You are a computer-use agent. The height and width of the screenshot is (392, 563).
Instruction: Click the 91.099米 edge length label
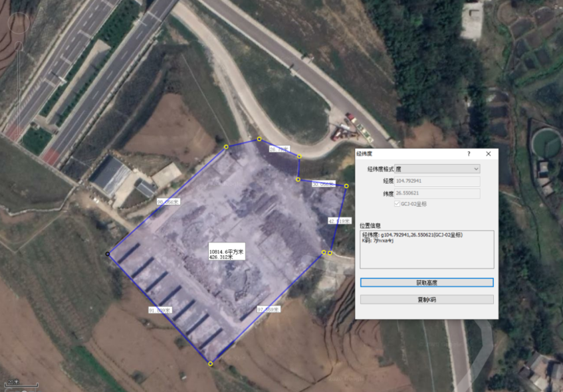click(x=160, y=310)
